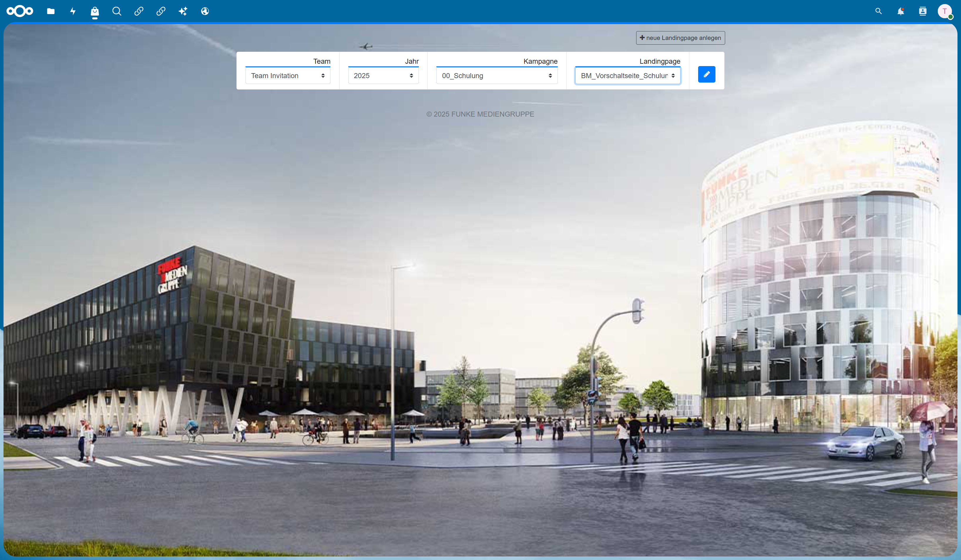Open the Landingpage BM_Vorschaltseite dropdown
Viewport: 961px width, 560px height.
(x=628, y=75)
